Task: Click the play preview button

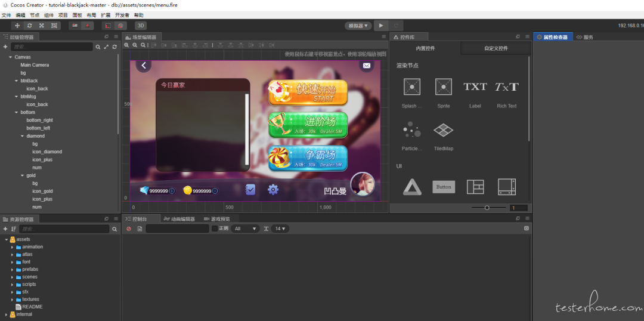Action: [x=381, y=26]
